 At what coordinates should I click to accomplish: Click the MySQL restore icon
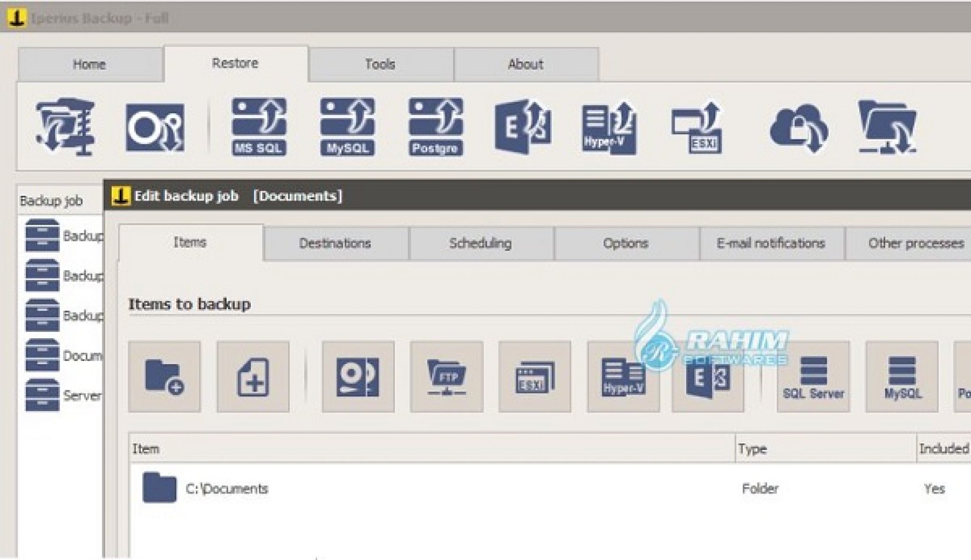click(347, 127)
